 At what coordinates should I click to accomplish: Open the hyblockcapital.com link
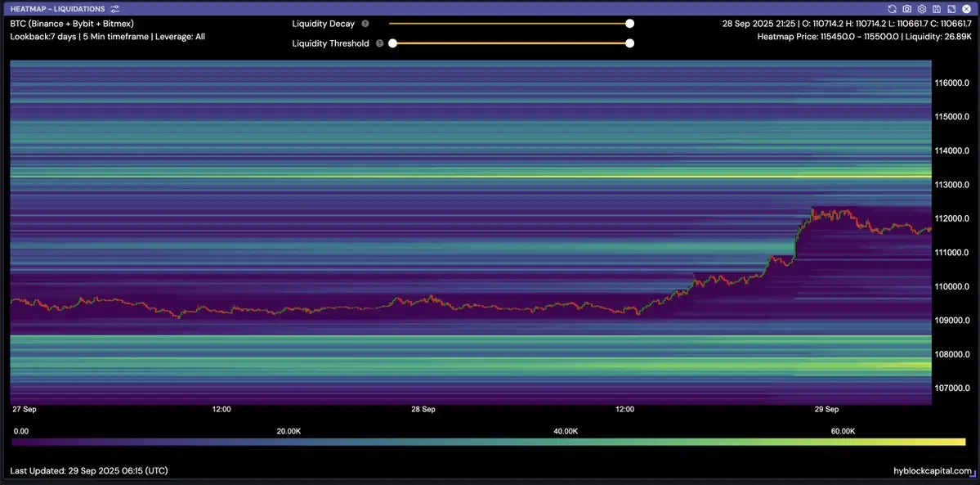click(931, 470)
